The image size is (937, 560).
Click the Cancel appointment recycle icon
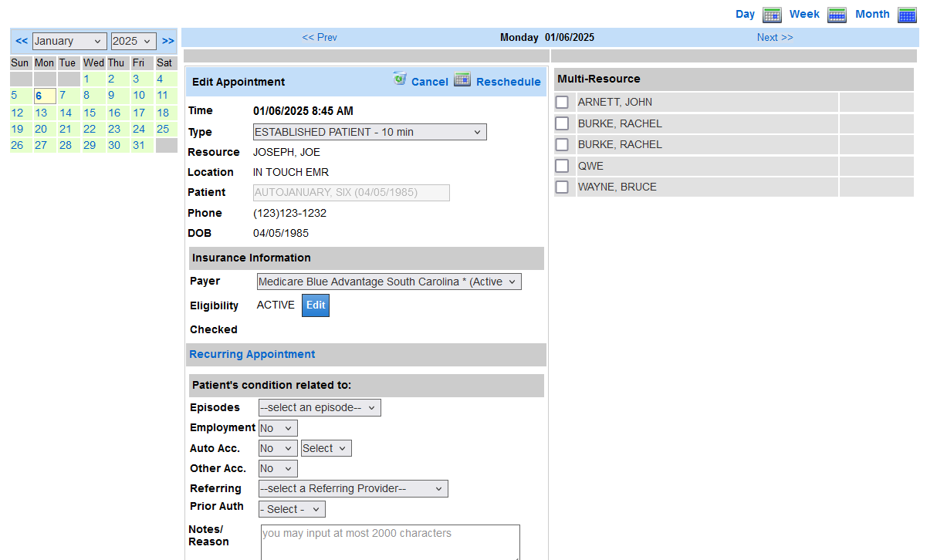point(399,79)
